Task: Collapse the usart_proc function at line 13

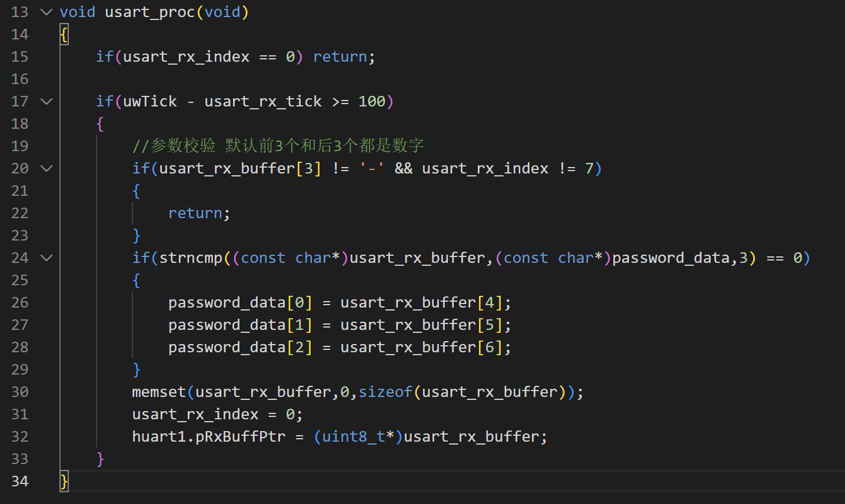Action: [x=46, y=12]
